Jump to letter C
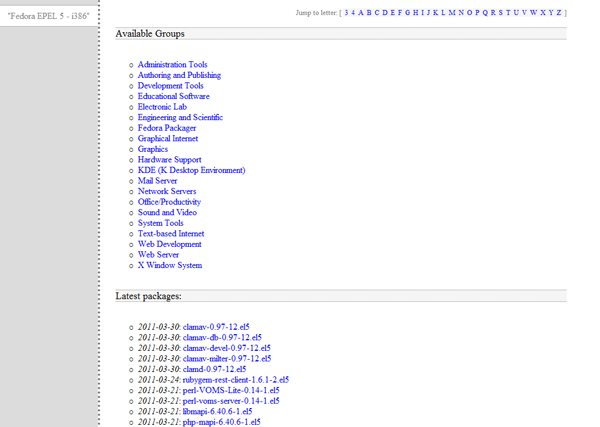Image resolution: width=600 pixels, height=427 pixels. coord(377,13)
